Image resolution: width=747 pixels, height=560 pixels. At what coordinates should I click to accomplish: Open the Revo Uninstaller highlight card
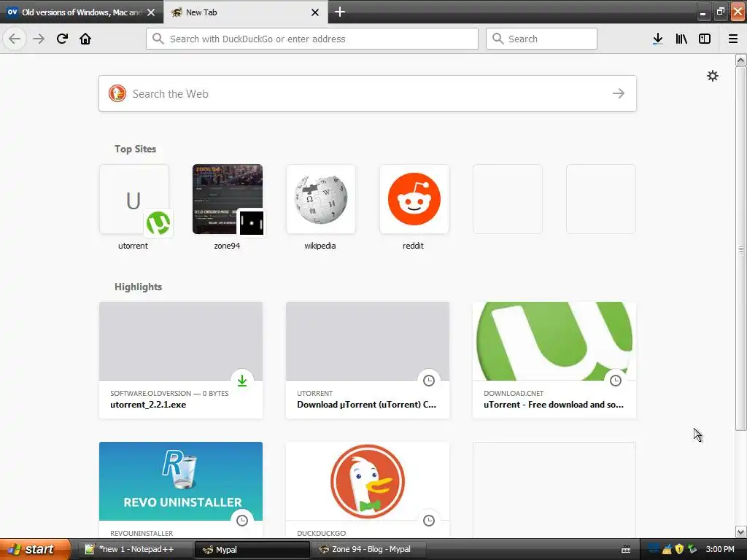point(181,491)
